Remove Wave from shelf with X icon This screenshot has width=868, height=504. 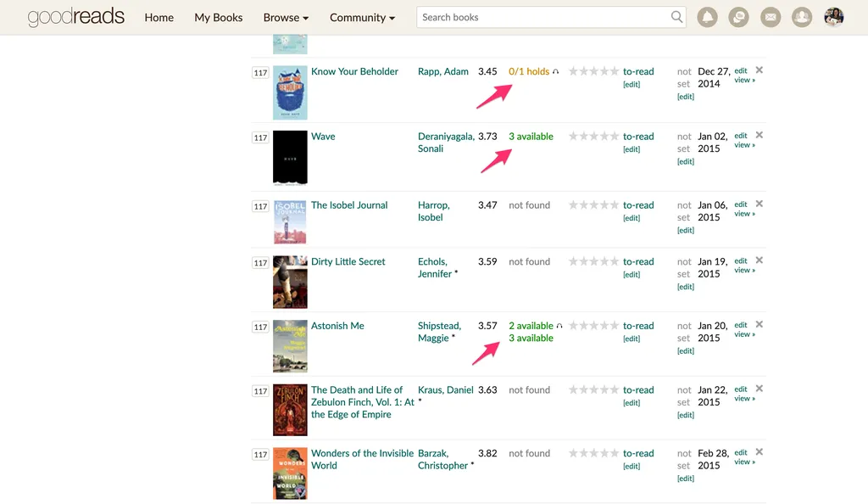pyautogui.click(x=759, y=135)
